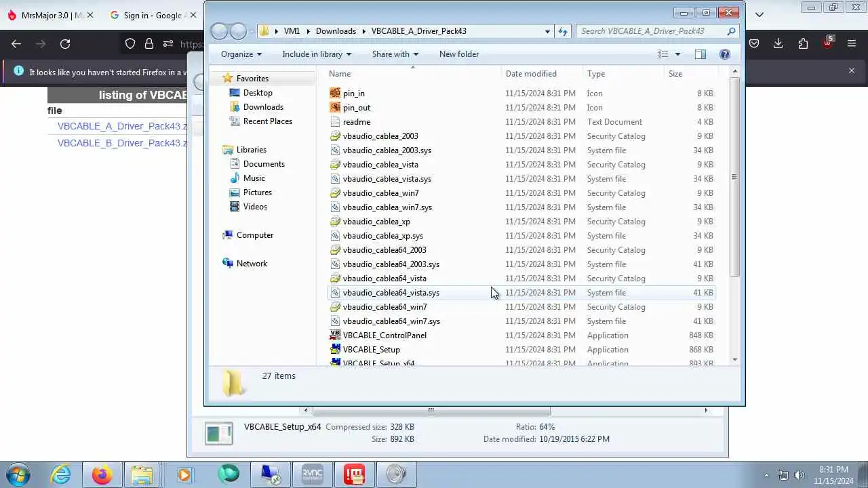
Task: List all Firefox tabs with the chevron
Action: point(759,14)
